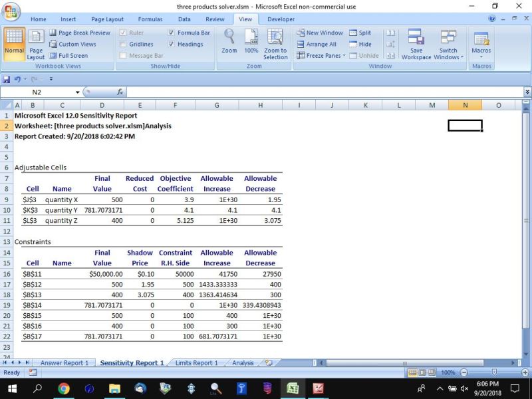Select Page Break Preview in status bar

pos(431,372)
